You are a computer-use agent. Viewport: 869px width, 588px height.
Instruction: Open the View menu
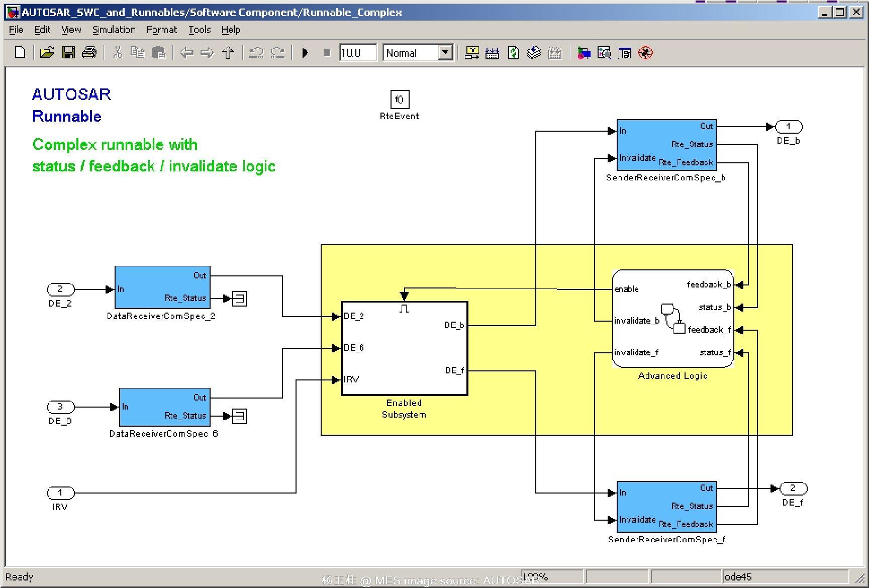point(71,30)
